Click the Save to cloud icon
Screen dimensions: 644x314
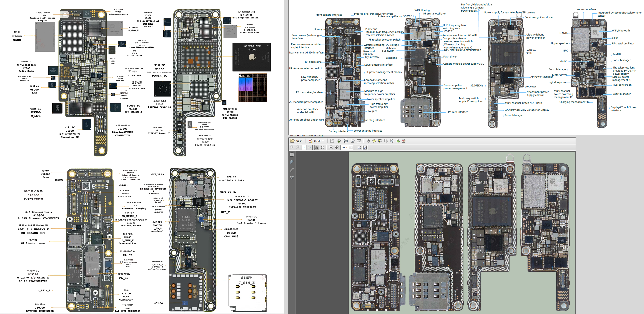(x=339, y=141)
